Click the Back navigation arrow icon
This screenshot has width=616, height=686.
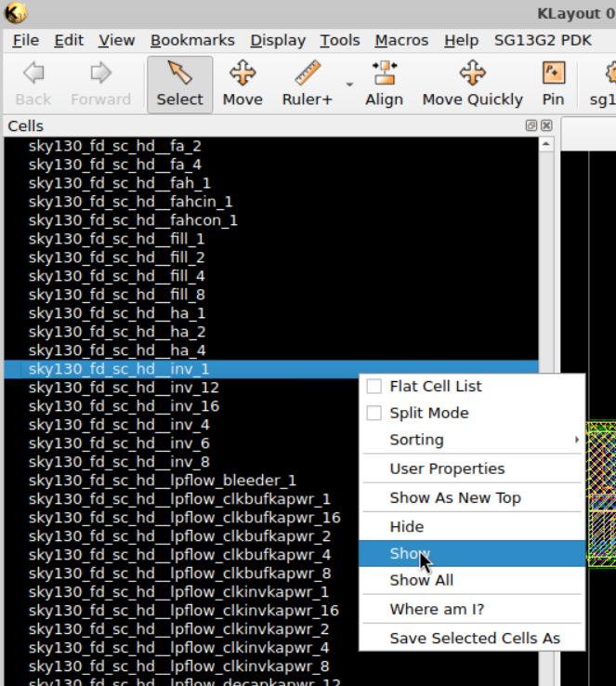[33, 74]
